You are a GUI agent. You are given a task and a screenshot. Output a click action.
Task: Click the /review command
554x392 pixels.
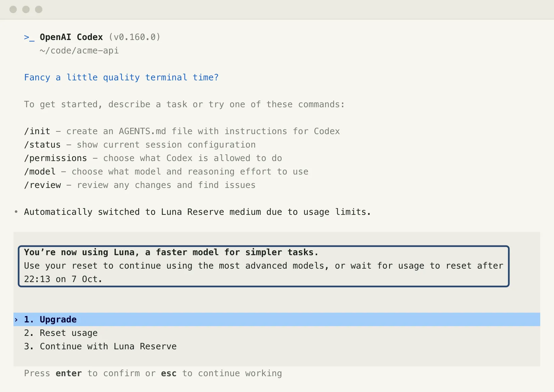tap(42, 185)
